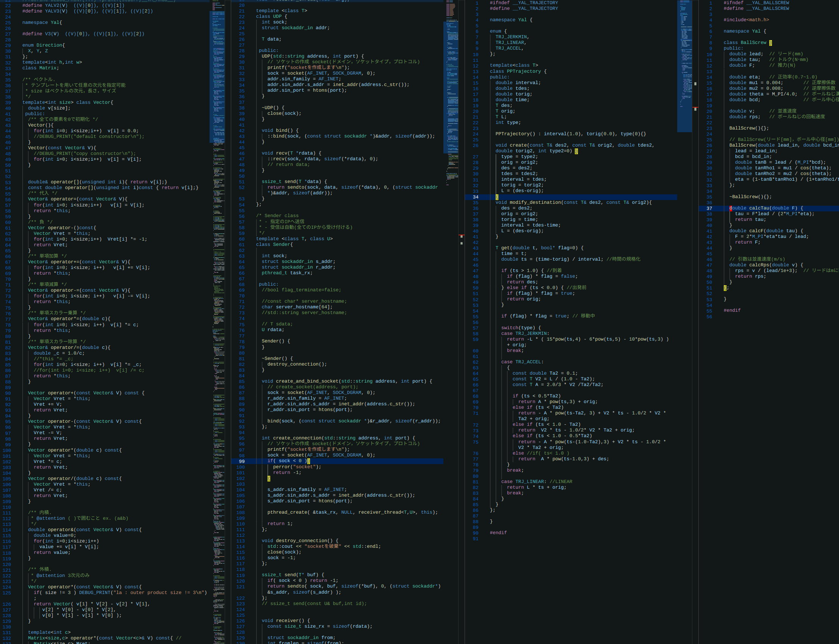Image resolution: width=839 pixels, height=644 pixels.
Task: Click 'create_and_bind_socket' function name
Action: (x=307, y=381)
